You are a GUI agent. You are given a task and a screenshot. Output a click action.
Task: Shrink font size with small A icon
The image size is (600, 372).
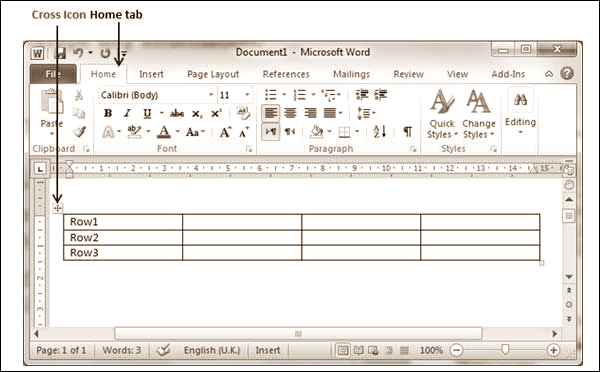tap(244, 132)
